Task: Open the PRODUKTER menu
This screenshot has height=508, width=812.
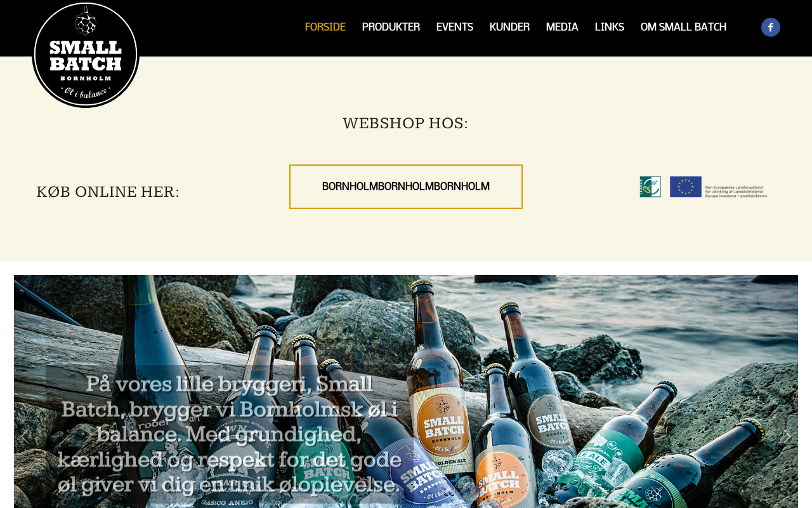Action: pyautogui.click(x=391, y=27)
